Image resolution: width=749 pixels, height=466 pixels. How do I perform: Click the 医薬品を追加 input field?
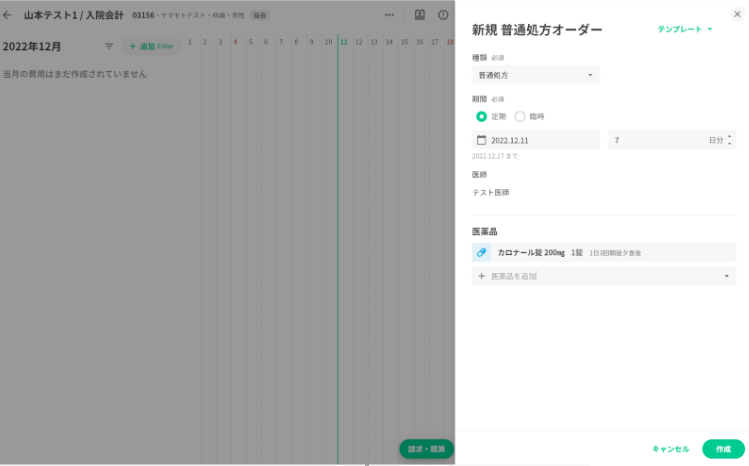pos(604,276)
